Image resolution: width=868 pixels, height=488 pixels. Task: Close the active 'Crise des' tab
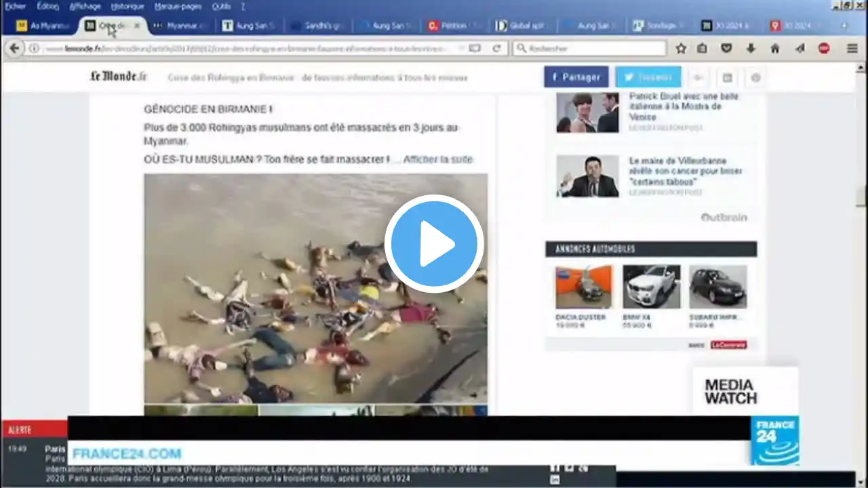point(136,26)
